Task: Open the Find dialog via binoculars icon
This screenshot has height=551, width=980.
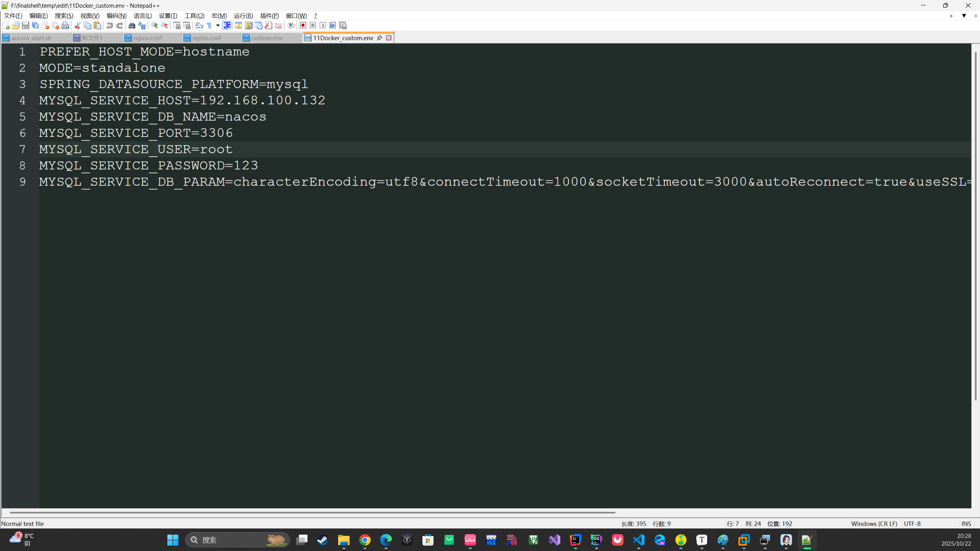Action: coord(132,25)
